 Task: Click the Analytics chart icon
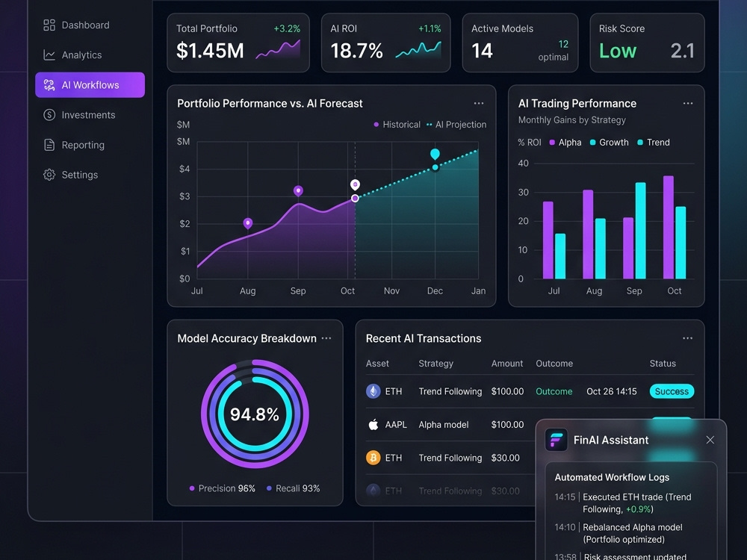[49, 55]
